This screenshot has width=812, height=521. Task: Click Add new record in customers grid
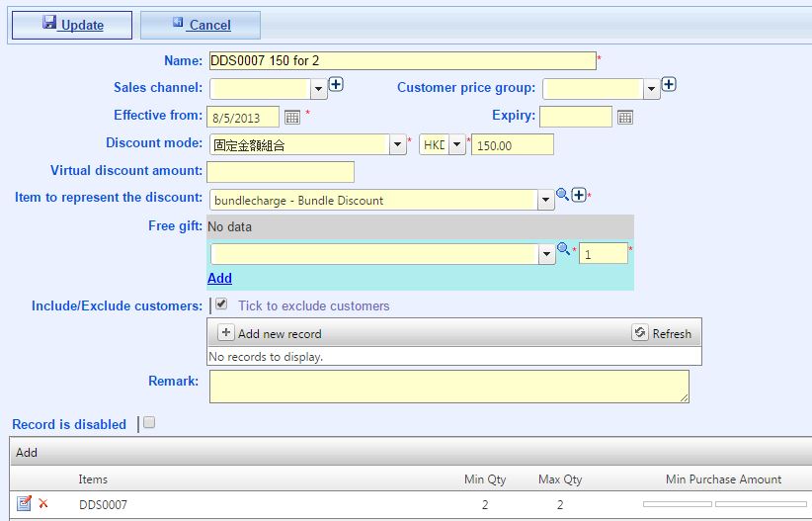[270, 333]
